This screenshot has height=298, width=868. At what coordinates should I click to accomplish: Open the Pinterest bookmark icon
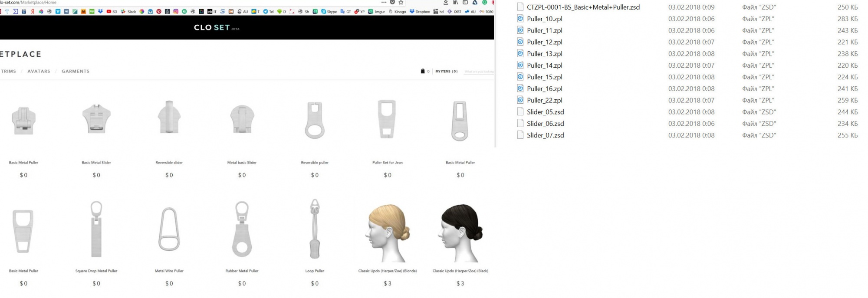159,12
